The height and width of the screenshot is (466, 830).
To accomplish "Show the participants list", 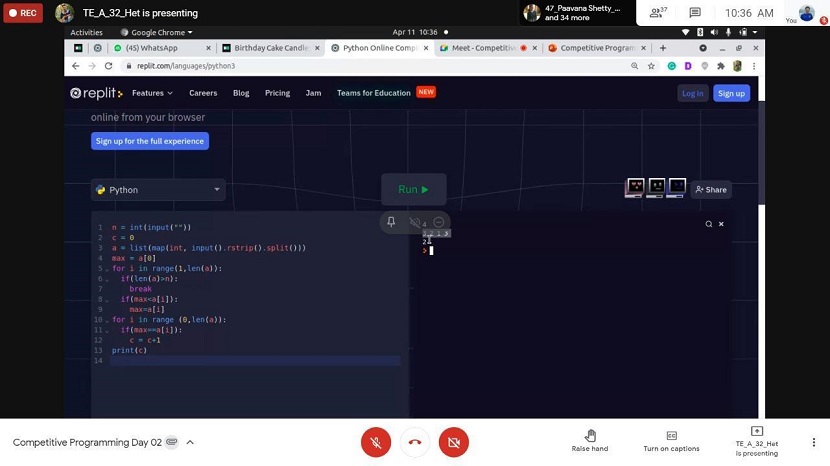I will coord(657,13).
